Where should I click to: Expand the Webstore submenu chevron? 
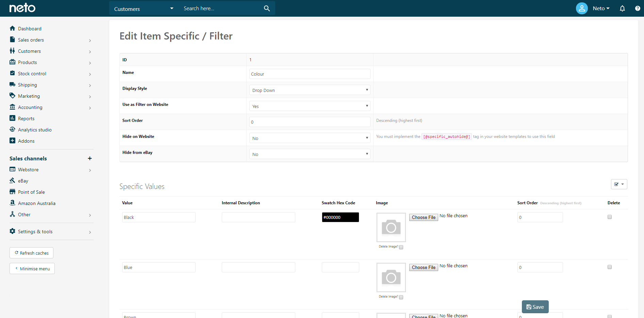pyautogui.click(x=90, y=170)
